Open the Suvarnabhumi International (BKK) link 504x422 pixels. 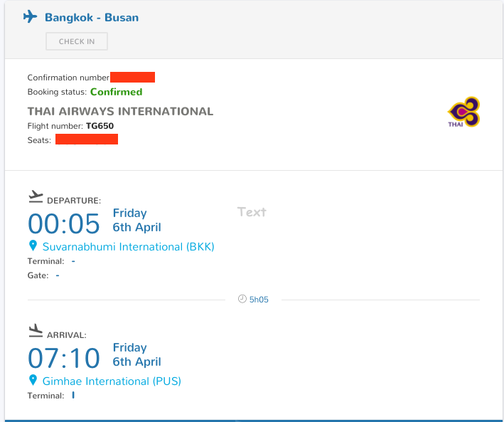coord(128,247)
